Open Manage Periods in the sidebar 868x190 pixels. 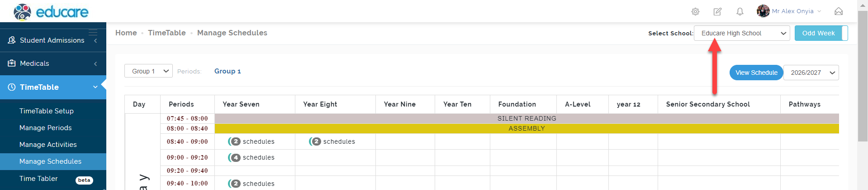(46, 128)
